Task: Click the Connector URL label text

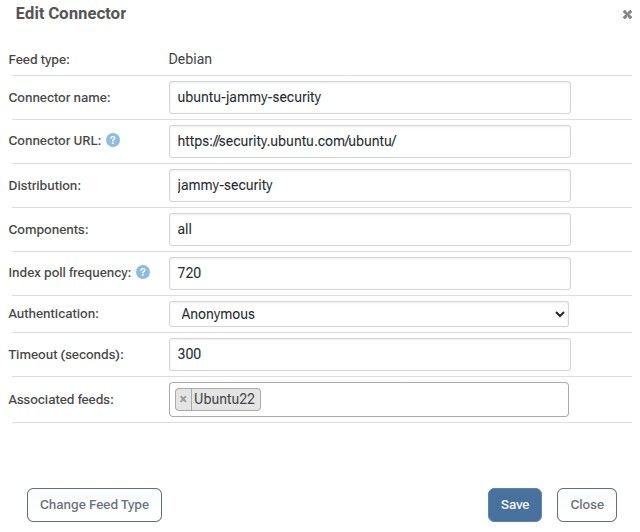Action: (x=55, y=141)
